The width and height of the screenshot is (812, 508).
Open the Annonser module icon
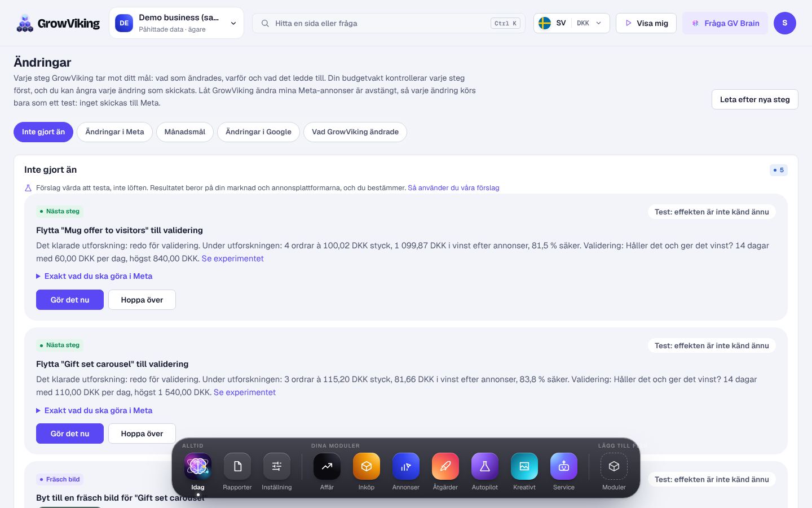pyautogui.click(x=406, y=467)
